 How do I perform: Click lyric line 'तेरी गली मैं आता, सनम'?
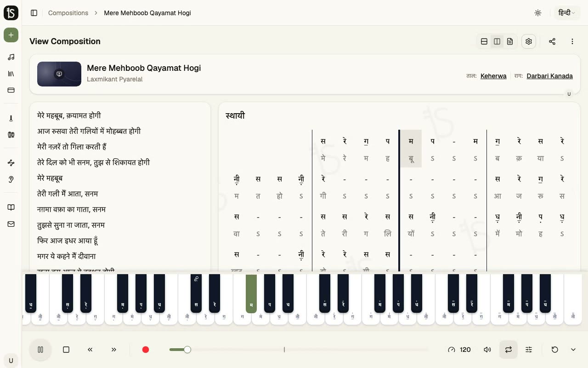[68, 194]
